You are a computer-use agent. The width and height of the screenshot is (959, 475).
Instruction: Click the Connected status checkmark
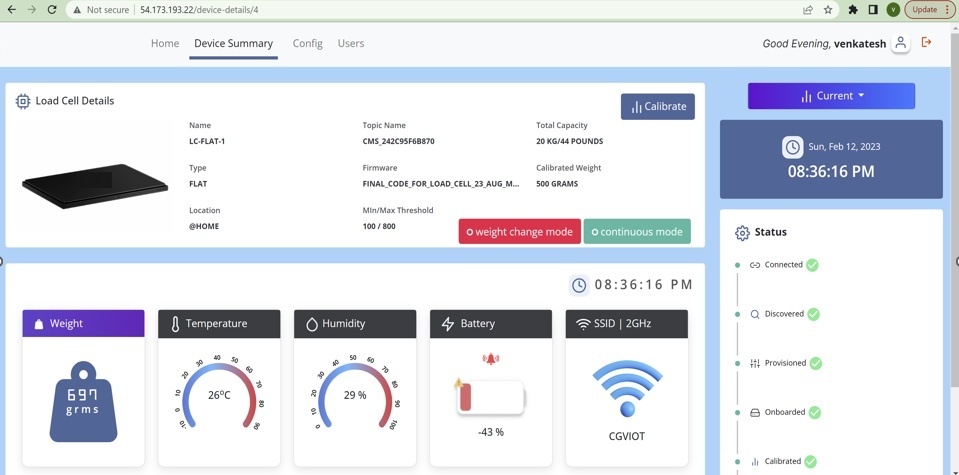(x=812, y=265)
